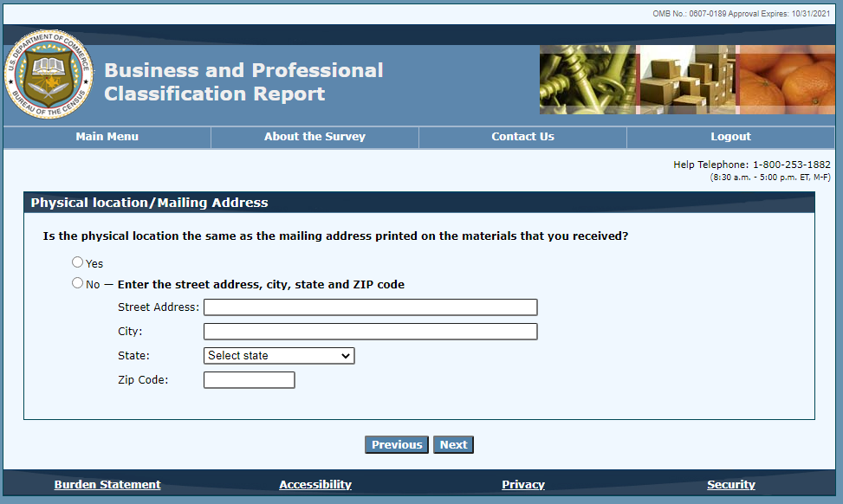Open the Burden Statement link
The width and height of the screenshot is (843, 504).
tap(107, 485)
